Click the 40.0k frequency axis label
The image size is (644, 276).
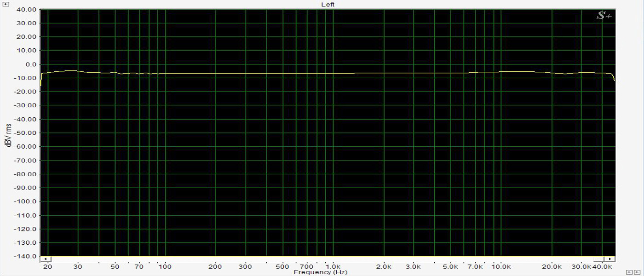coord(602,267)
